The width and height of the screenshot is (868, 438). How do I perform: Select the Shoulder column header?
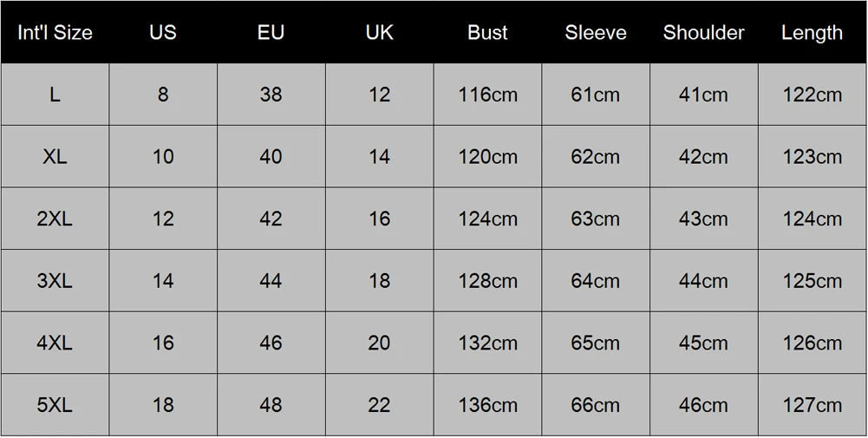[x=703, y=33]
